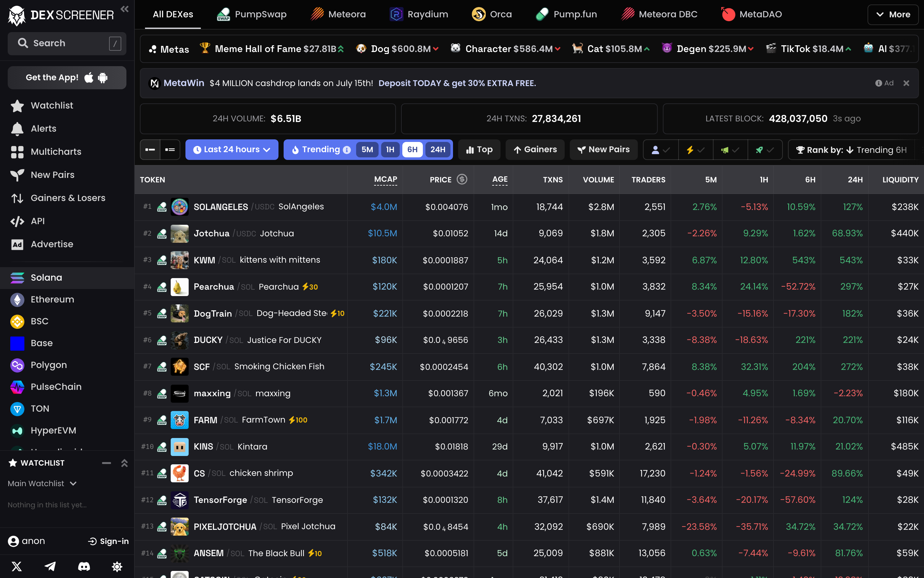The width and height of the screenshot is (924, 578).
Task: Open Telegram link icon
Action: 50,566
